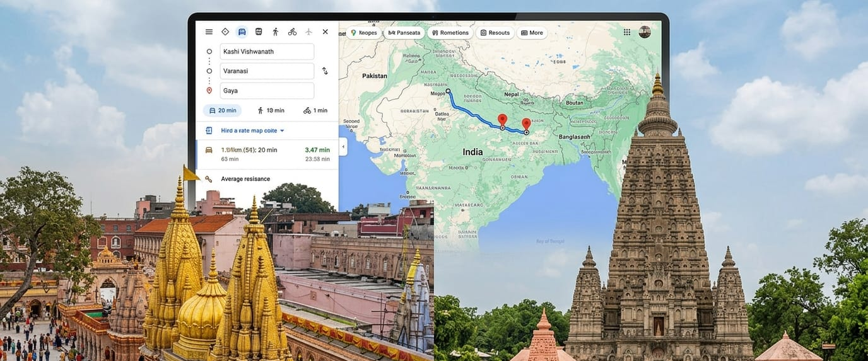Choose the driving mode car icon
The image size is (868, 361).
(242, 32)
